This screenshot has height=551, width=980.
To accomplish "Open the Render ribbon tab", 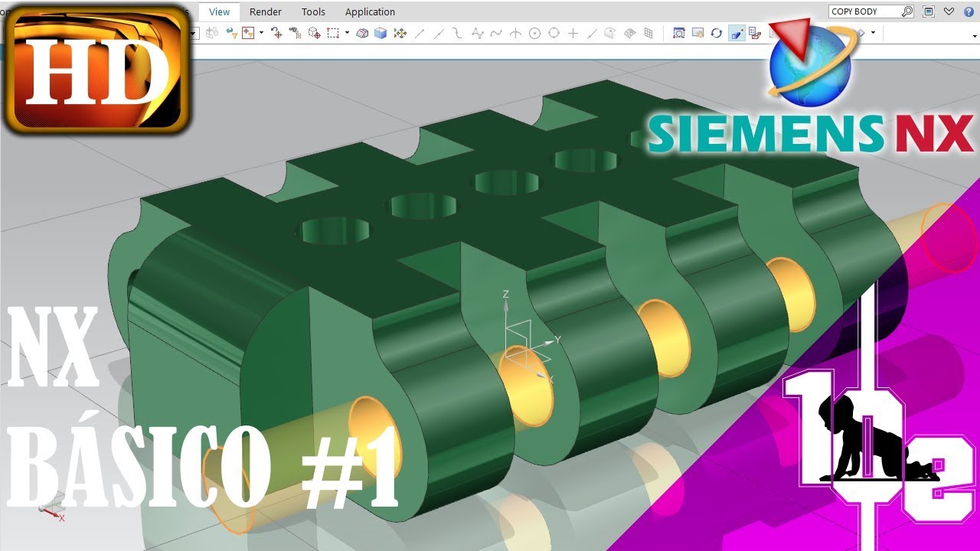I will 266,11.
